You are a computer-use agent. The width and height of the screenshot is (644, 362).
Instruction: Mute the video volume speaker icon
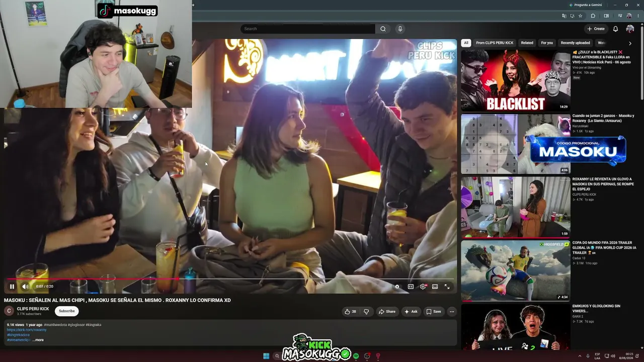click(25, 287)
